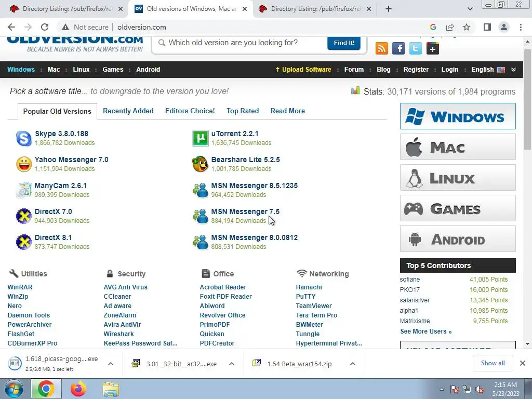Open the Forum link

click(354, 70)
